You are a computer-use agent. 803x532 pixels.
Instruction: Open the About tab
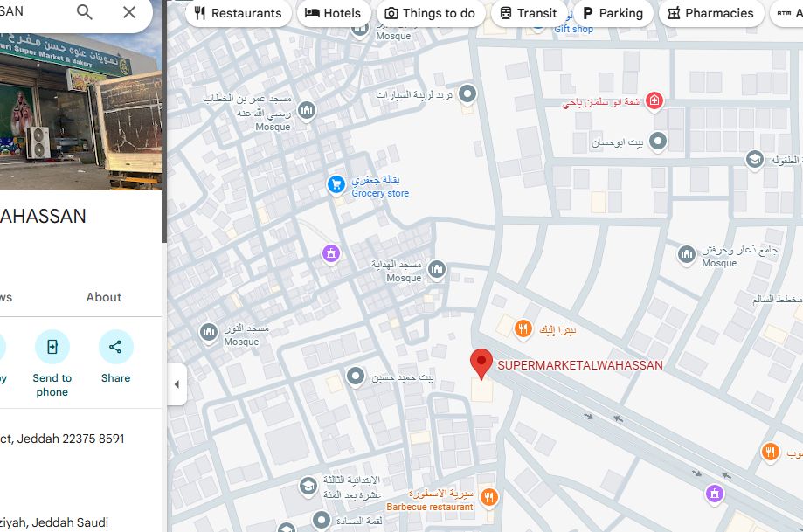(x=103, y=297)
